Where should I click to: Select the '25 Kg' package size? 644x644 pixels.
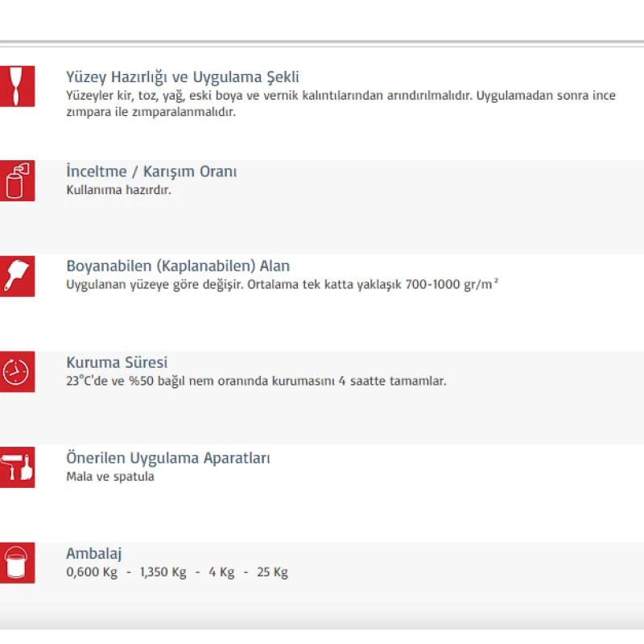coord(272,572)
